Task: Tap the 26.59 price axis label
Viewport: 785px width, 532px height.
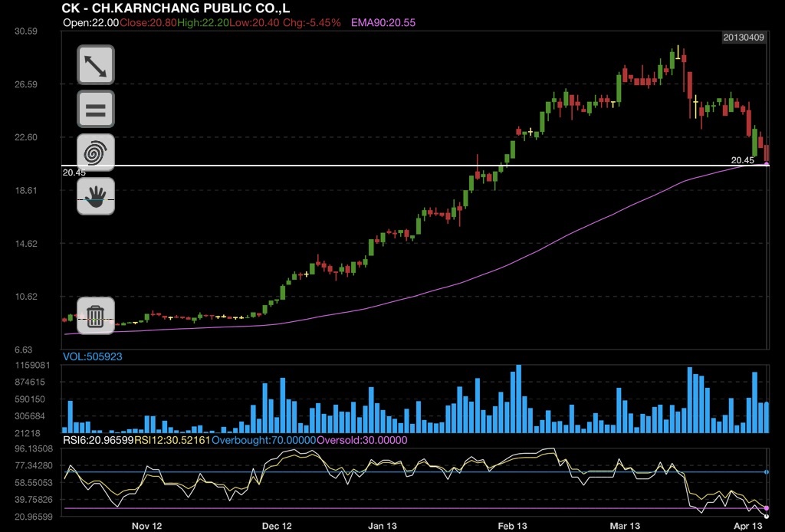Action: pyautogui.click(x=26, y=84)
